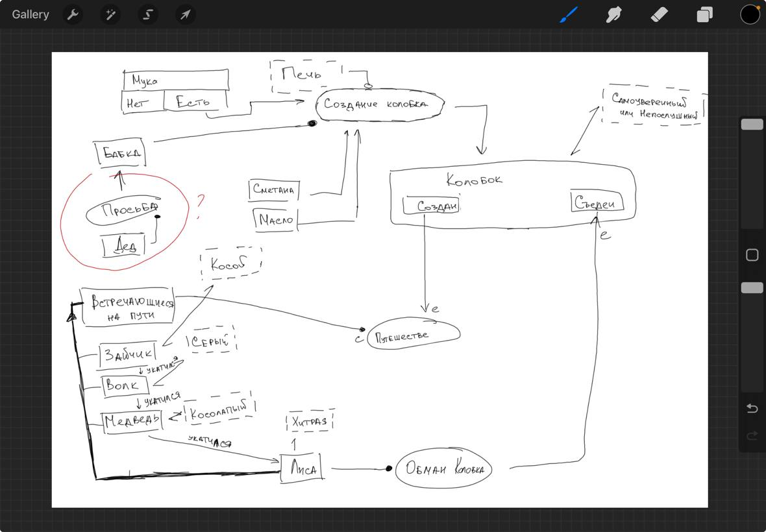Tap the 'Лиса' box in the drawing
Screen dimensions: 766x532
point(302,468)
